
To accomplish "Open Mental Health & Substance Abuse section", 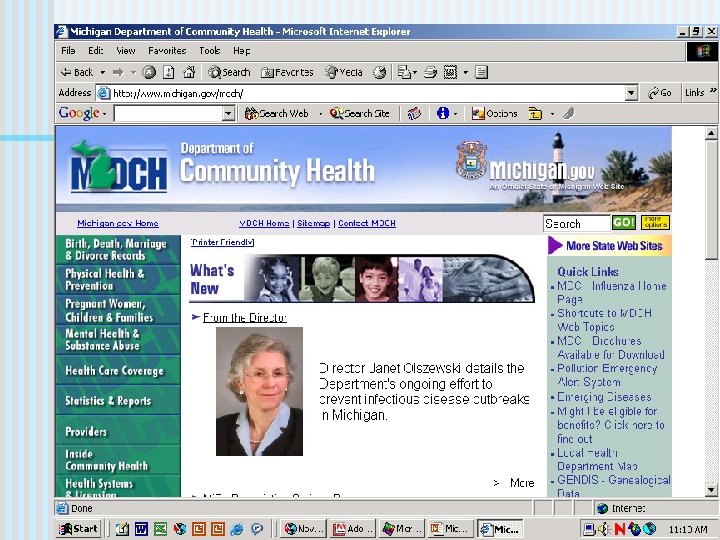I will 118,339.
